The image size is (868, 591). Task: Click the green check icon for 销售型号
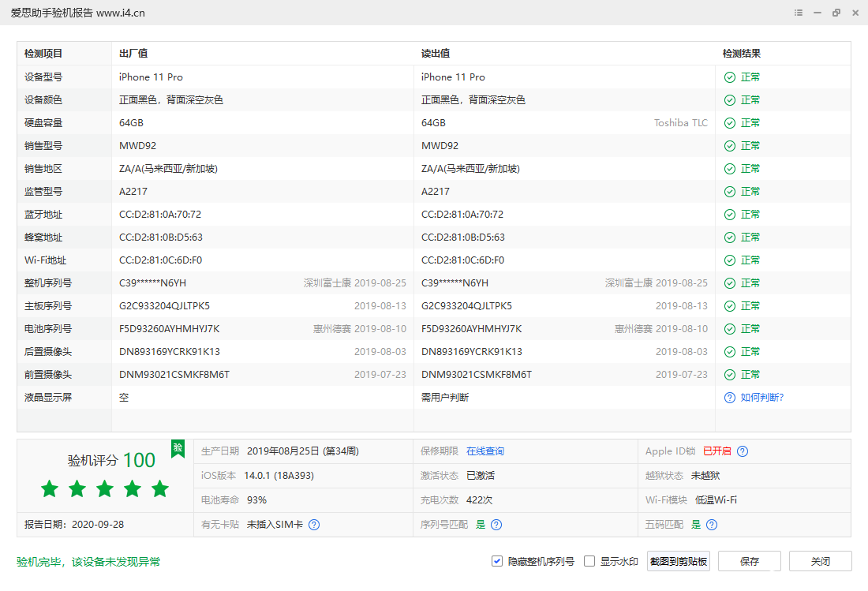pyautogui.click(x=730, y=146)
